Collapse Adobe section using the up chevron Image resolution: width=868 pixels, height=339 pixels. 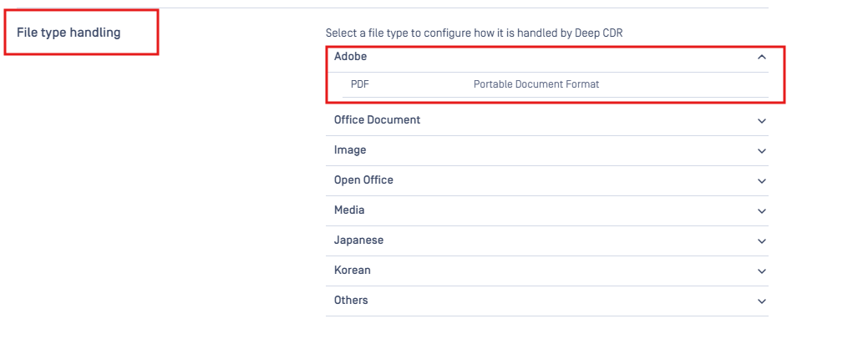(x=762, y=57)
